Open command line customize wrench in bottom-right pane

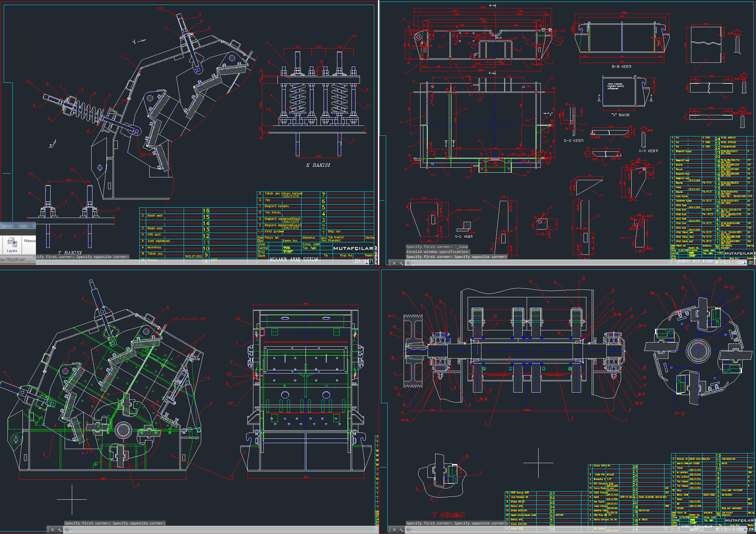tap(401, 530)
